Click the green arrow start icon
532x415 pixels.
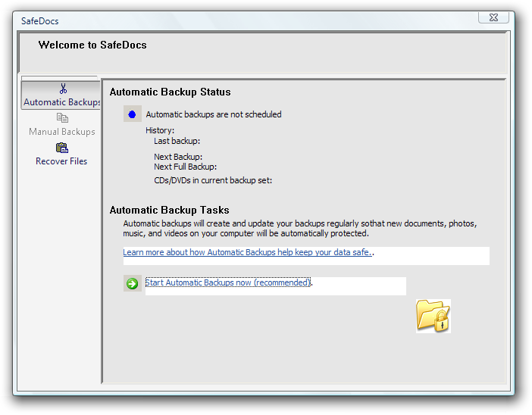click(133, 283)
